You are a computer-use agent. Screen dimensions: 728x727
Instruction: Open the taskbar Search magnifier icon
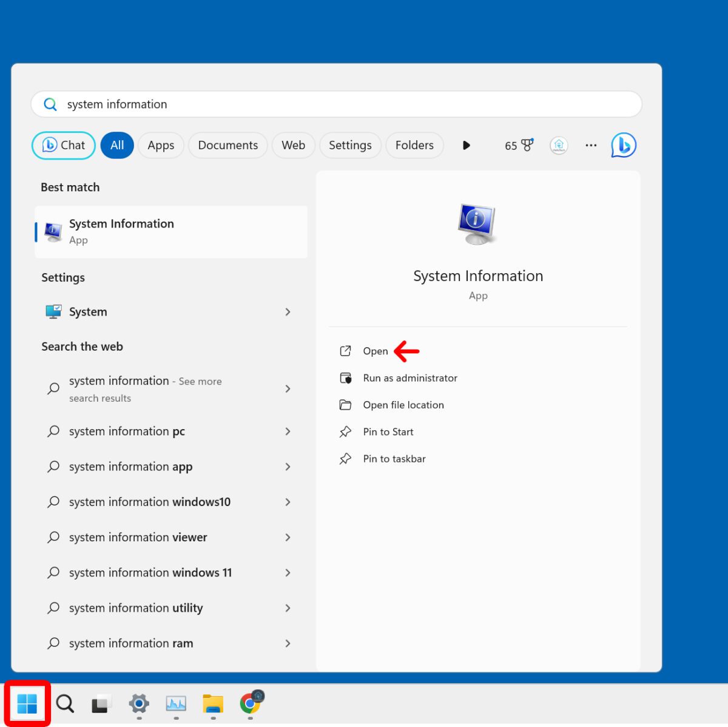pyautogui.click(x=65, y=703)
